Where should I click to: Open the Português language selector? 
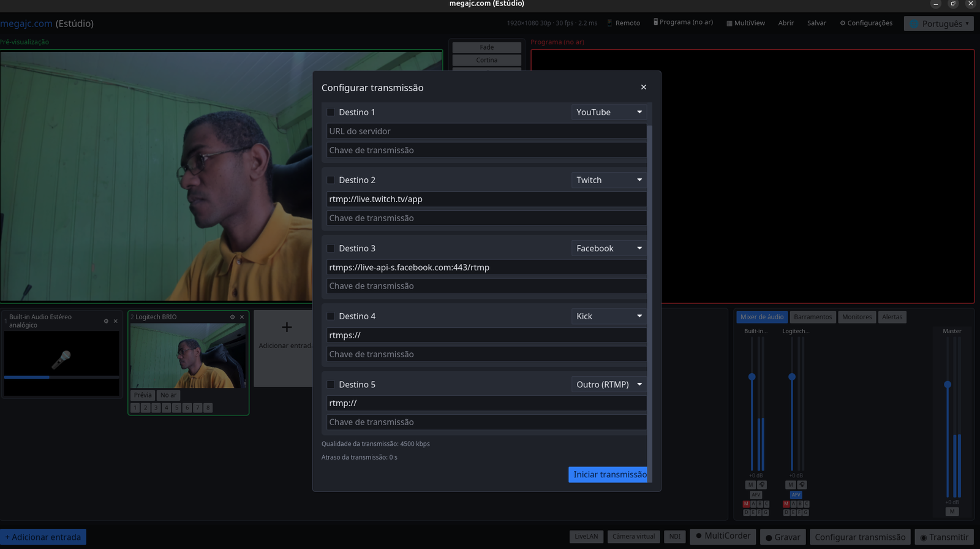tap(939, 24)
